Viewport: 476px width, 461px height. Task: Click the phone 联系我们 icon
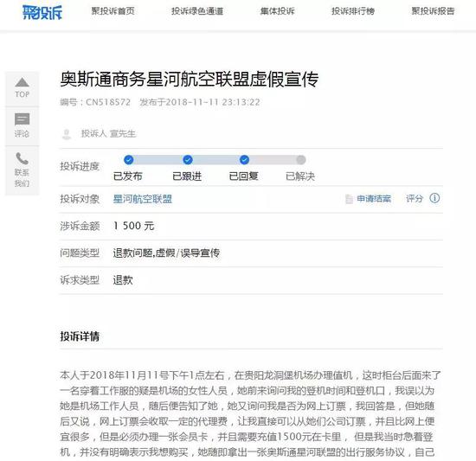[22, 158]
